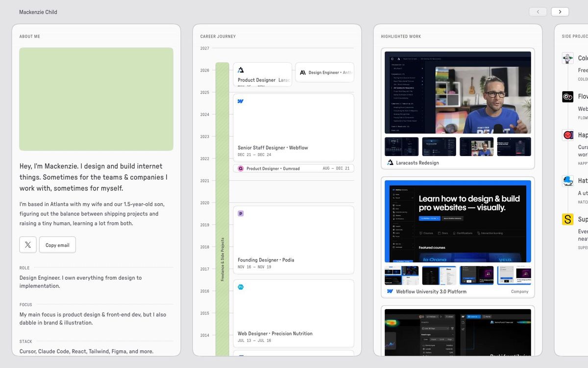The height and width of the screenshot is (368, 588).
Task: Click the 2021 year marker on the timeline
Action: (205, 181)
